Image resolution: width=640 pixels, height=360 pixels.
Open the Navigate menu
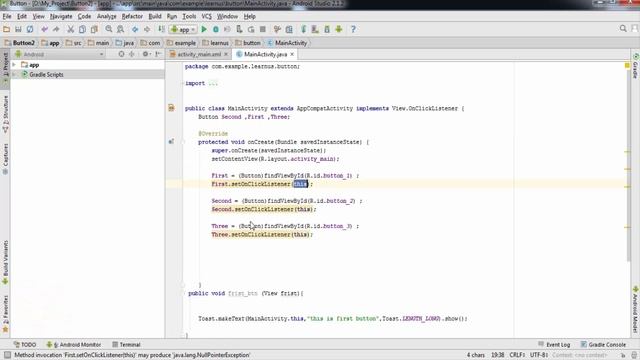[61, 16]
